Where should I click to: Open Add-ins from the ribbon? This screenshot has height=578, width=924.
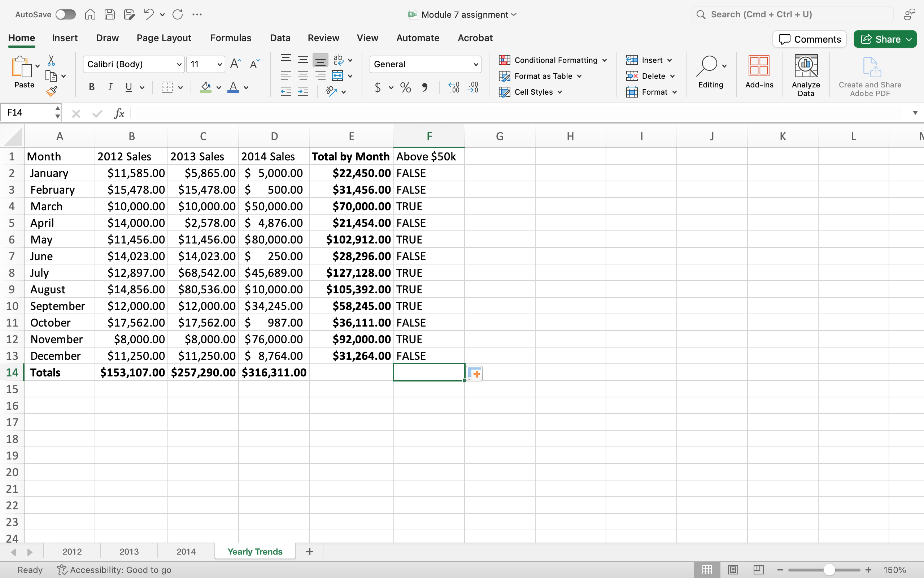[759, 72]
